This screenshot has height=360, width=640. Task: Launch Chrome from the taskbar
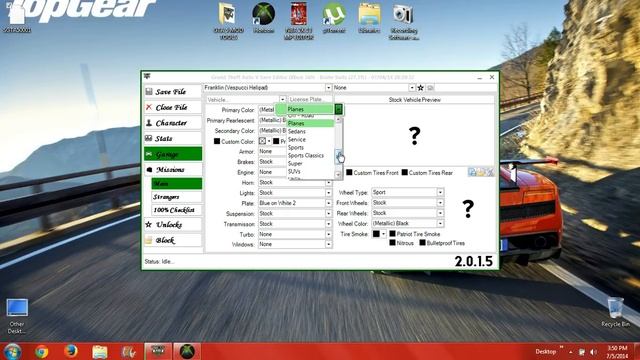[x=42, y=351]
